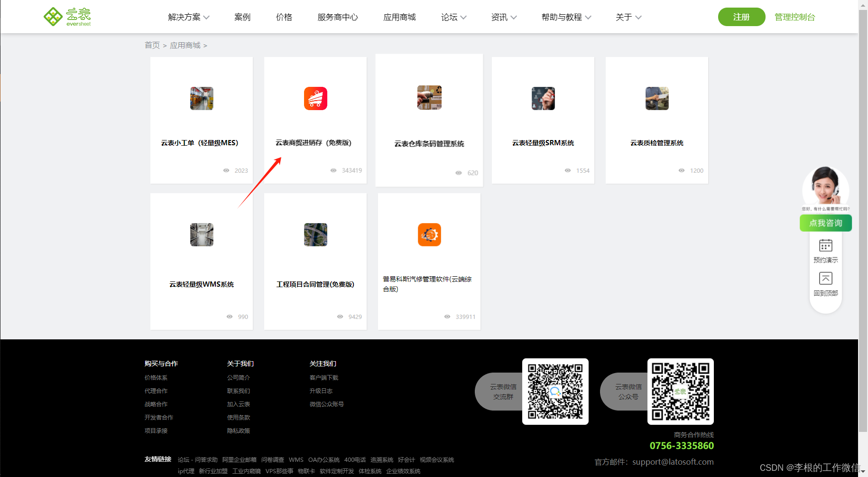Image resolution: width=868 pixels, height=477 pixels.
Task: Open the 服务商中心 nav item
Action: coord(338,17)
